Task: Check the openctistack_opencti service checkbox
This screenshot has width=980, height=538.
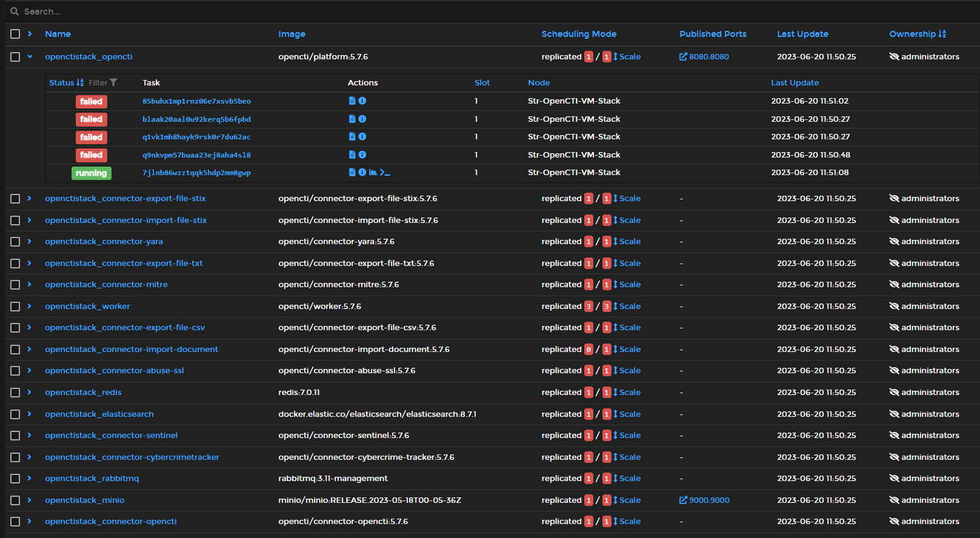Action: click(x=15, y=57)
